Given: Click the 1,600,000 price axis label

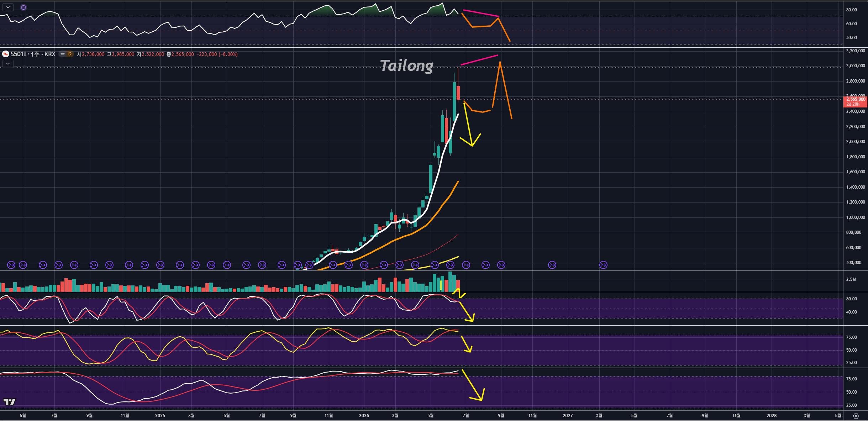Looking at the screenshot, I should pos(856,172).
